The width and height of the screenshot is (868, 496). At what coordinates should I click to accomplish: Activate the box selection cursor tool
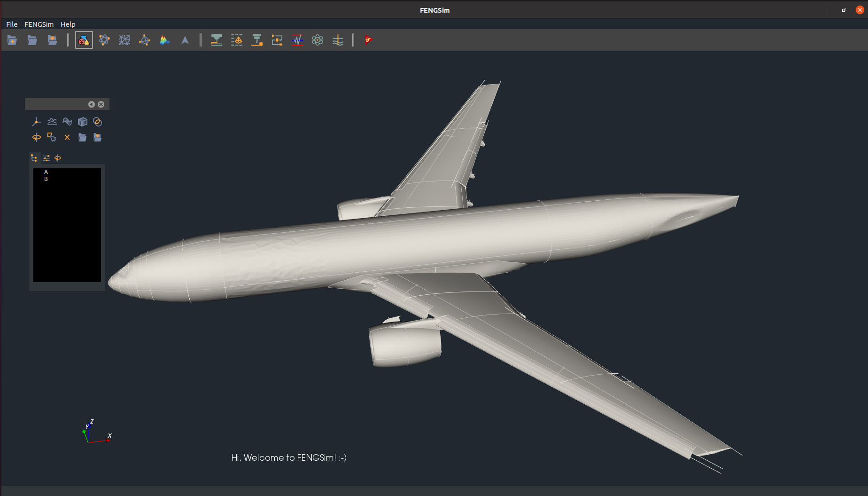pos(52,137)
